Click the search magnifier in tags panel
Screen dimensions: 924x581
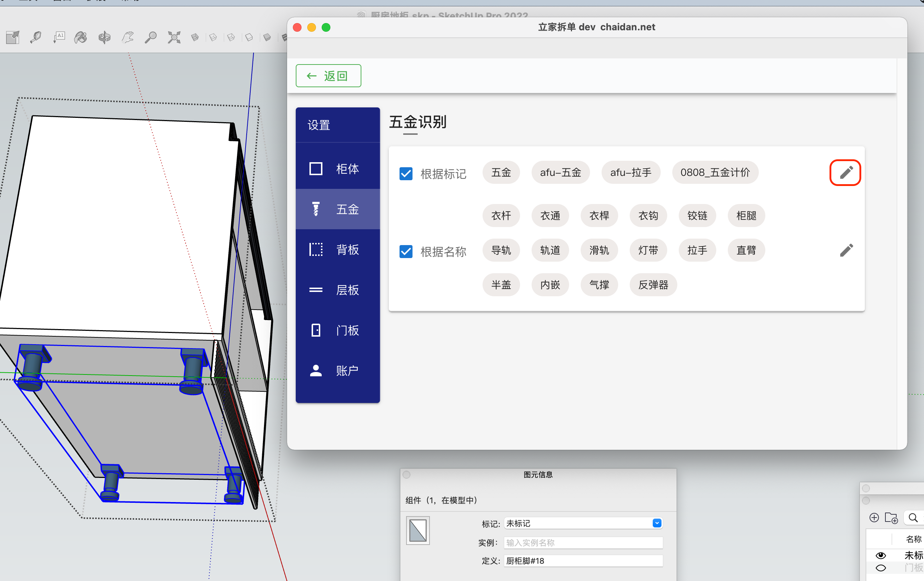pos(914,518)
